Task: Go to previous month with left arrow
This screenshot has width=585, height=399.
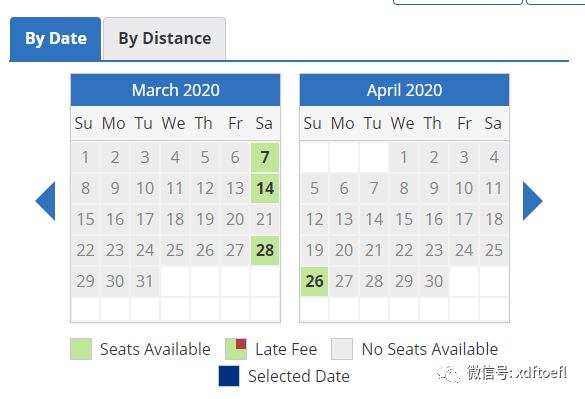Action: [x=46, y=201]
